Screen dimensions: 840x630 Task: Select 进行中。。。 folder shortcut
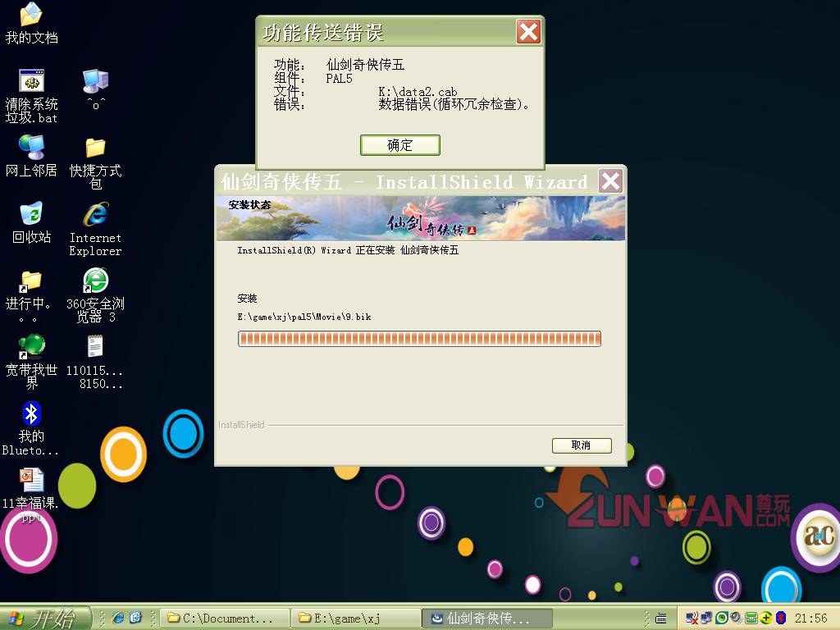click(x=30, y=296)
